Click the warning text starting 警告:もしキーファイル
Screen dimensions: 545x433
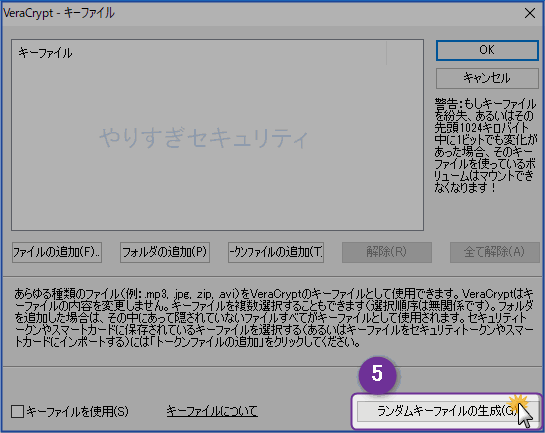point(485,145)
